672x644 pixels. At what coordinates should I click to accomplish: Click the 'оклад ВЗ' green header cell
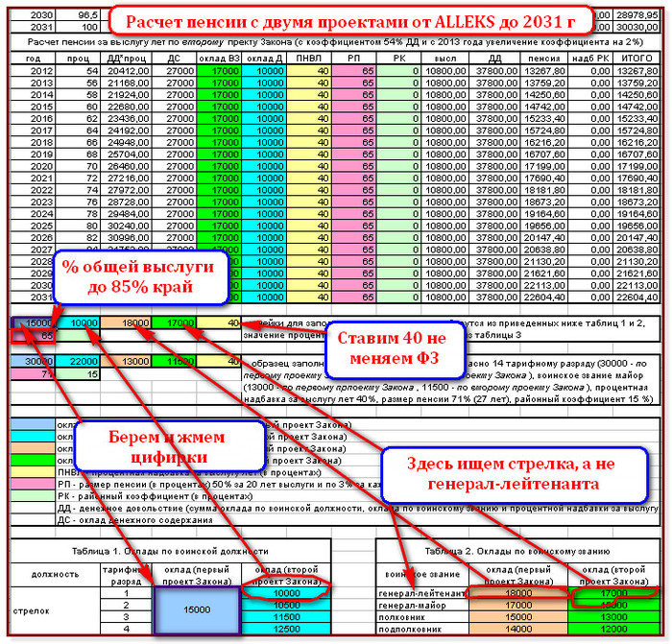click(219, 59)
